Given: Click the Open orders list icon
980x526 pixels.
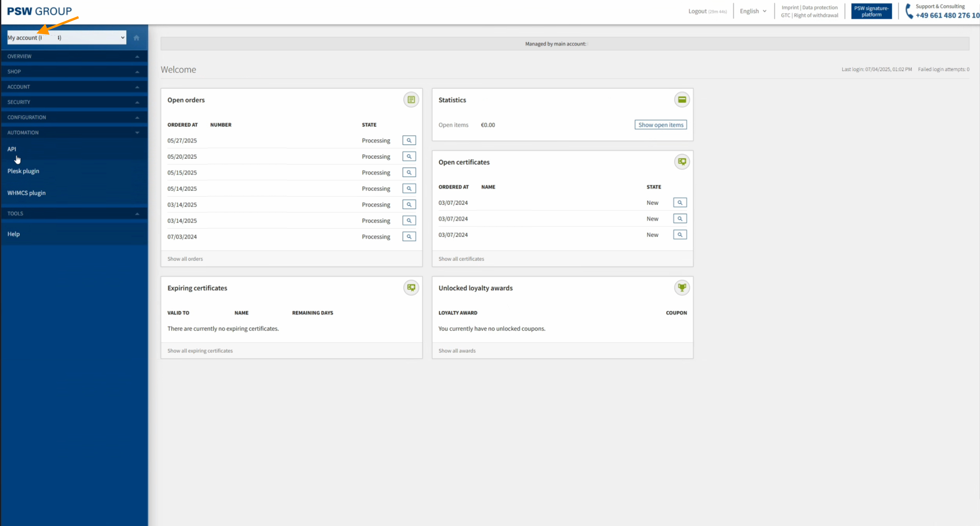Looking at the screenshot, I should [411, 100].
